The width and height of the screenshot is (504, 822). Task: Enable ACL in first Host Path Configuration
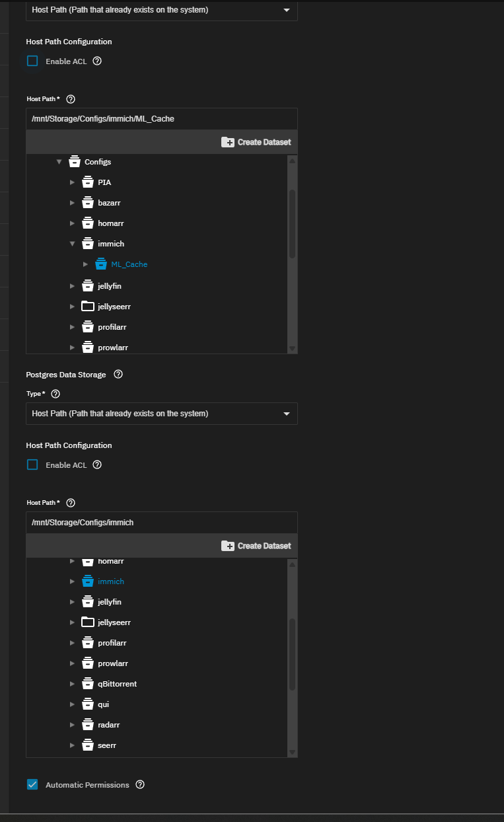pos(32,60)
